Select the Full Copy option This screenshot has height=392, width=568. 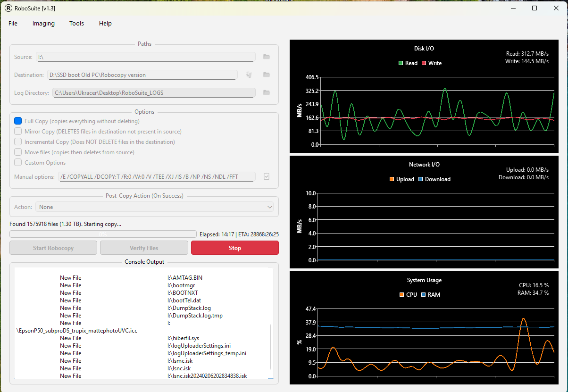[18, 121]
